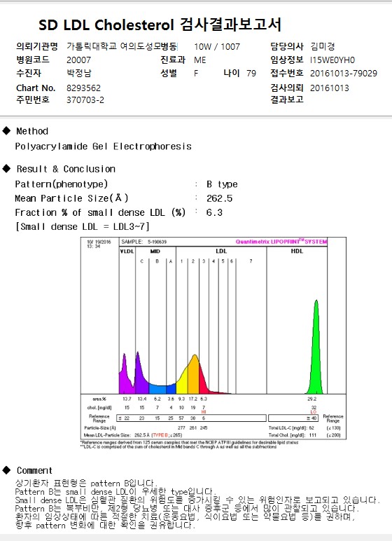Click the yellow LDL 1 band area
Image resolution: width=392 pixels, height=541 pixels.
click(x=183, y=381)
